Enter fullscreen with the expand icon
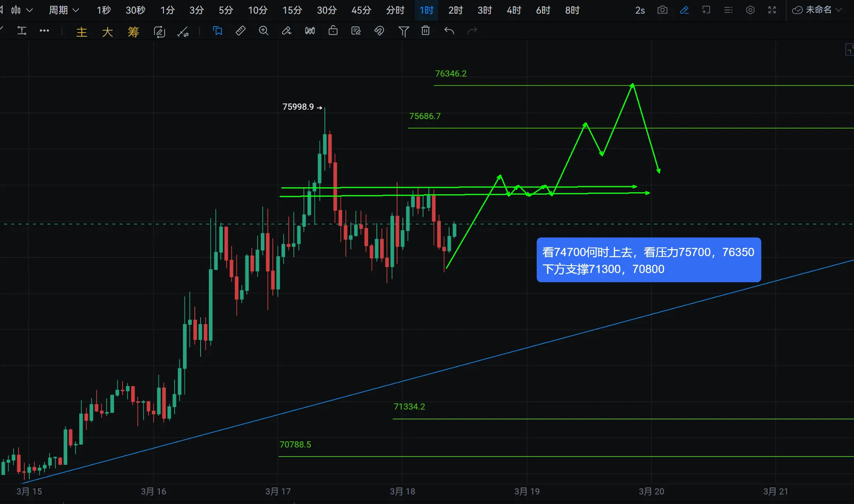This screenshot has height=504, width=854. point(772,10)
